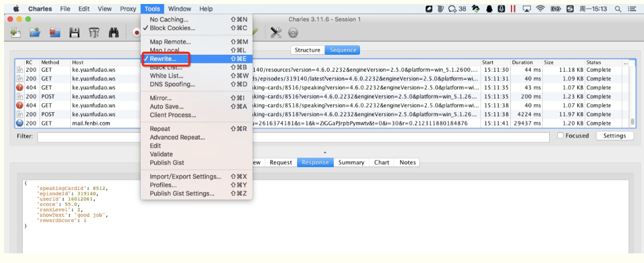
Task: Choose Advanced Repeat menu item
Action: tap(197, 137)
